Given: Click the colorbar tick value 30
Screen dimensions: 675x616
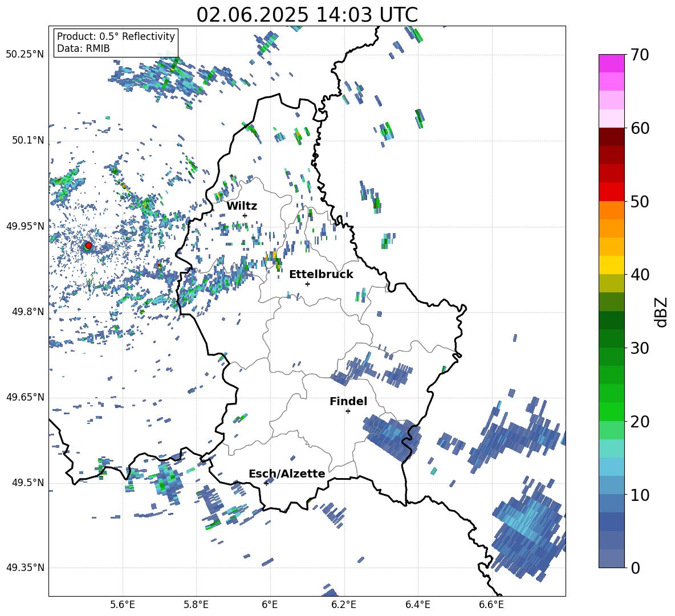Looking at the screenshot, I should 640,348.
